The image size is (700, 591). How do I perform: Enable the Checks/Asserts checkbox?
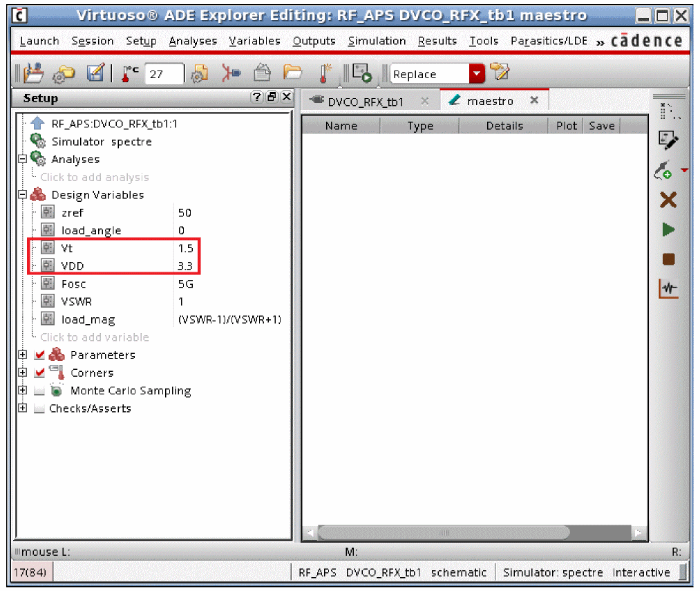(39, 409)
